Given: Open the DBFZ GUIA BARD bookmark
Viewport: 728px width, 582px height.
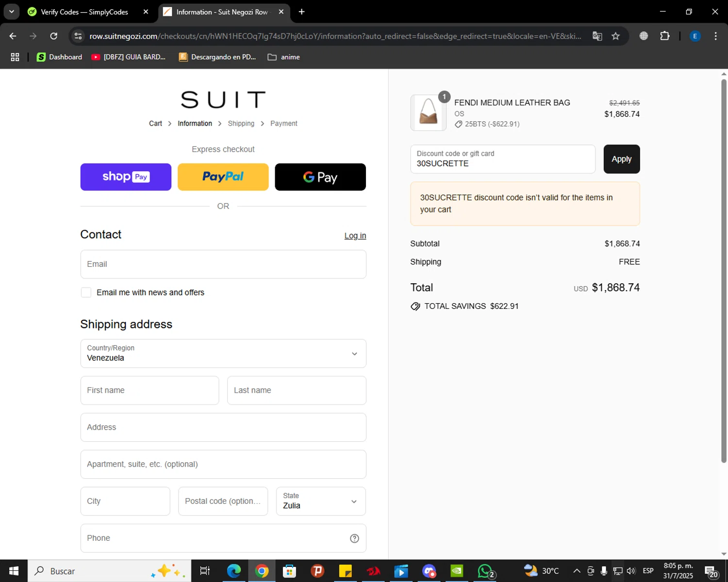Looking at the screenshot, I should coord(129,57).
